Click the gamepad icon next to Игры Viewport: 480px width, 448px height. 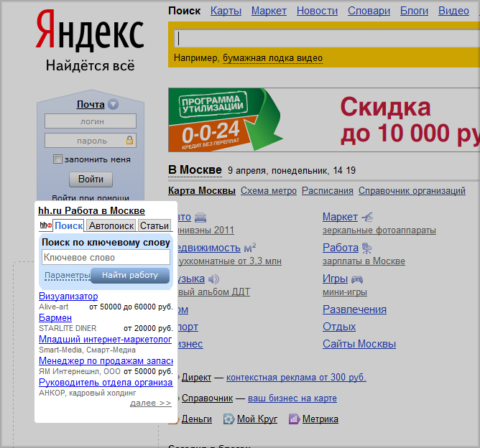coord(357,279)
